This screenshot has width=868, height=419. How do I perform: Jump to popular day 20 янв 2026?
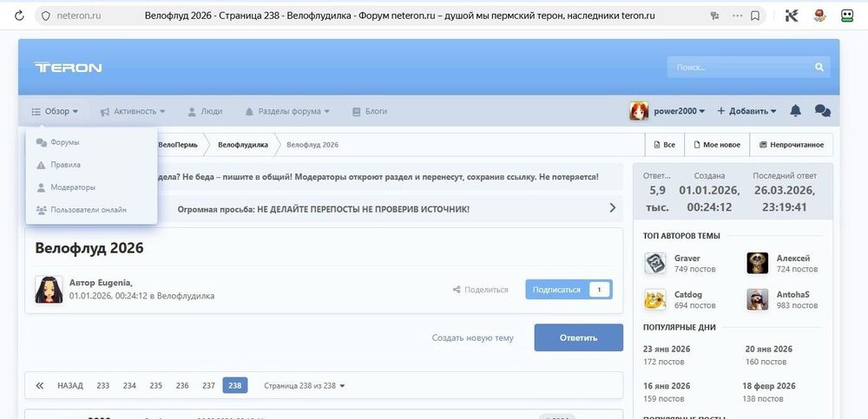(x=769, y=350)
